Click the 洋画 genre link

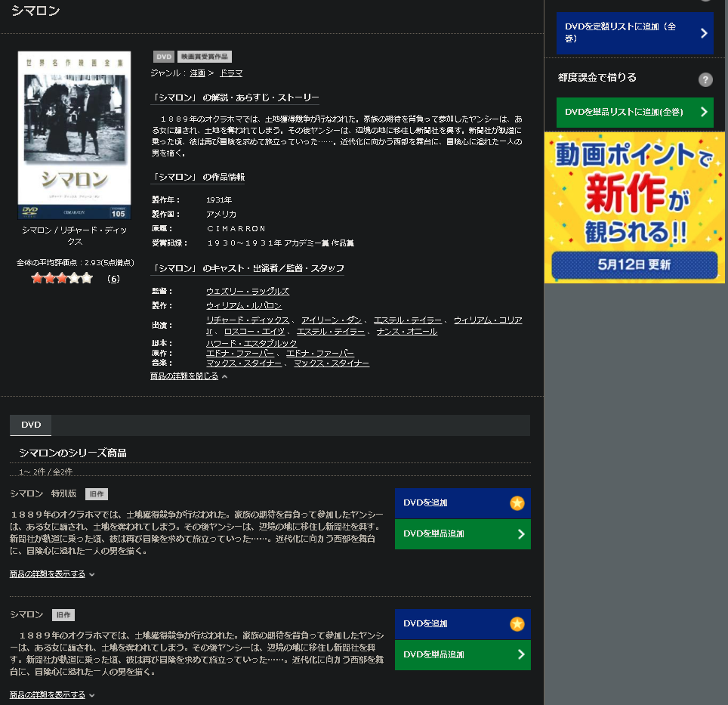coord(197,73)
